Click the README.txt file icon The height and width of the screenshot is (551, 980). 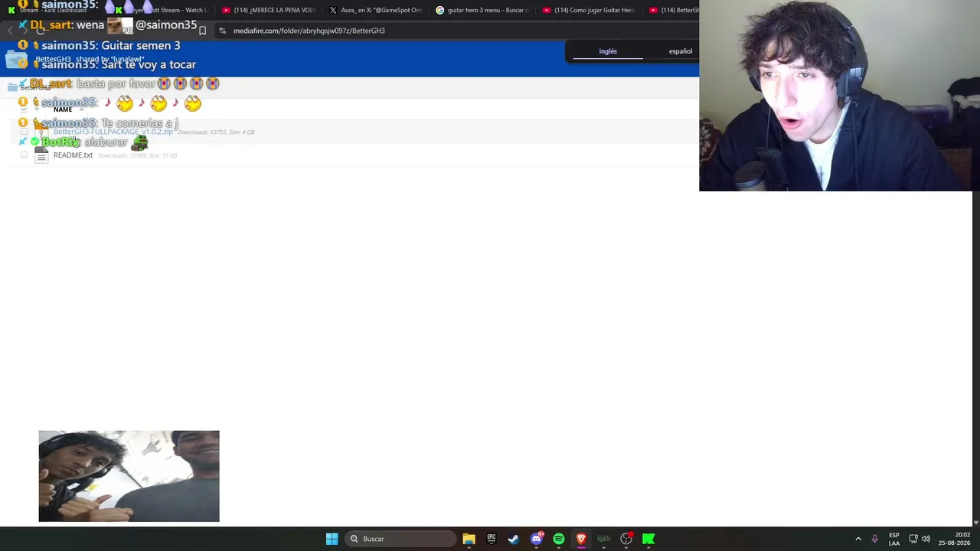[41, 155]
